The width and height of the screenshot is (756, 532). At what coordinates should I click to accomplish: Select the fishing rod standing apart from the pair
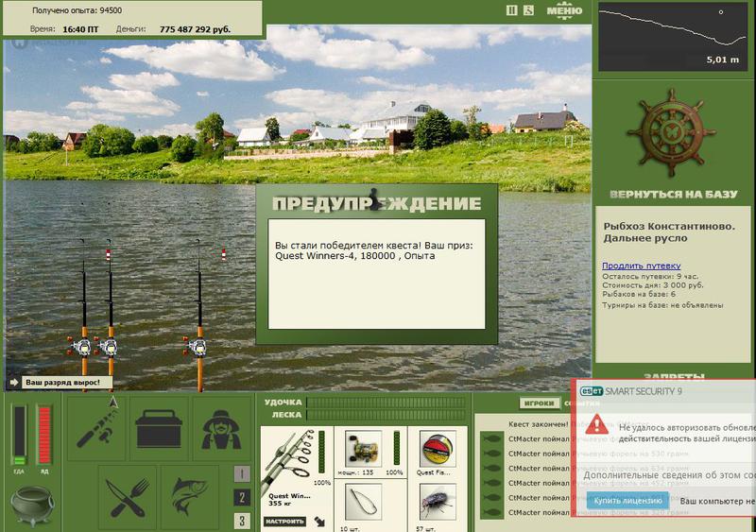199,316
